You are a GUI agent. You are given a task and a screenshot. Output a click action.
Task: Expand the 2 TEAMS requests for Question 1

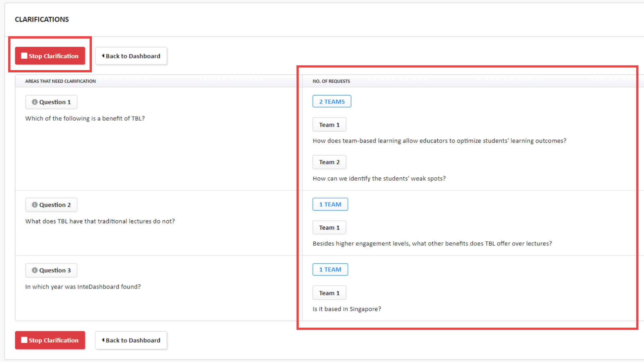(331, 101)
